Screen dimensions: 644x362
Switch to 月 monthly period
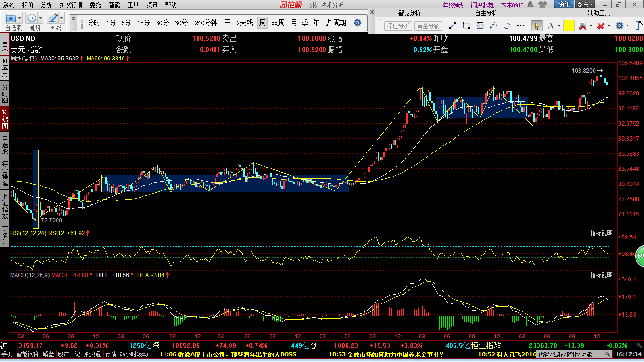tap(294, 23)
